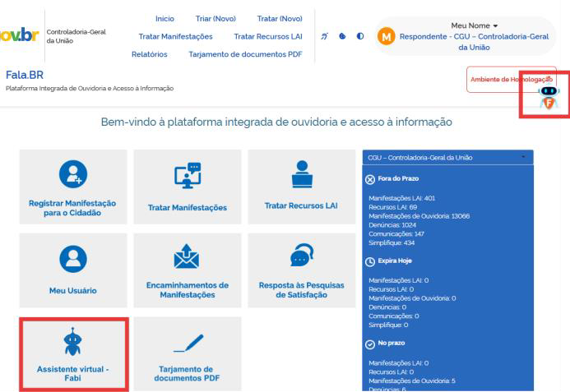Click Comunicações: 147 entry

click(x=396, y=233)
